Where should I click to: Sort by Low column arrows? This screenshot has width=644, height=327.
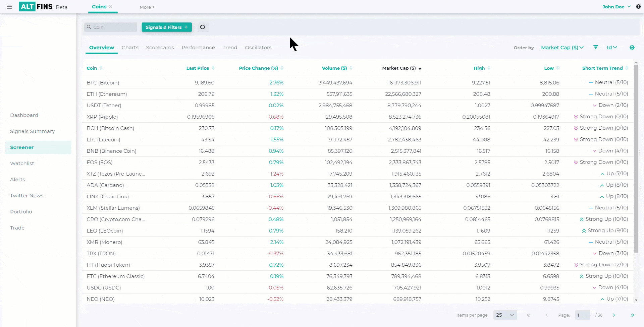point(558,68)
